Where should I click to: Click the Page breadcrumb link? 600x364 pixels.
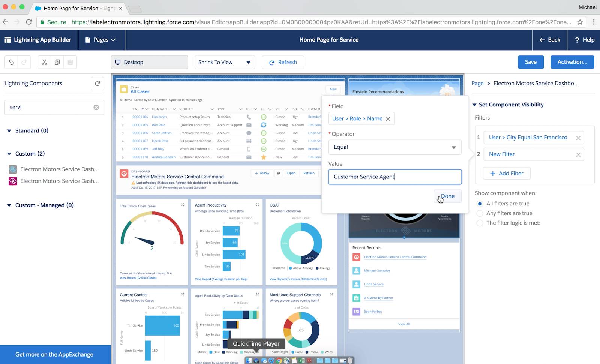[x=477, y=84]
